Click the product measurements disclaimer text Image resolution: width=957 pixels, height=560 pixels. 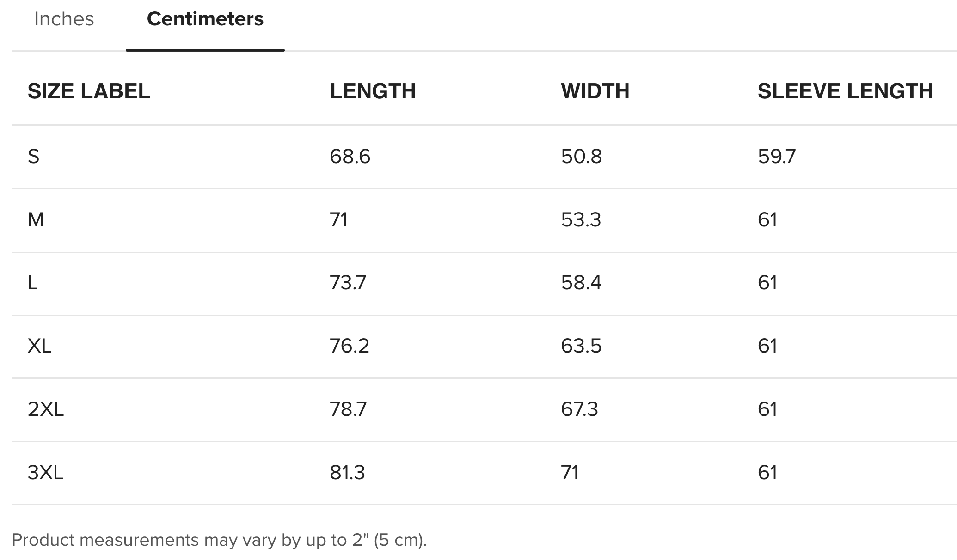pos(219,540)
